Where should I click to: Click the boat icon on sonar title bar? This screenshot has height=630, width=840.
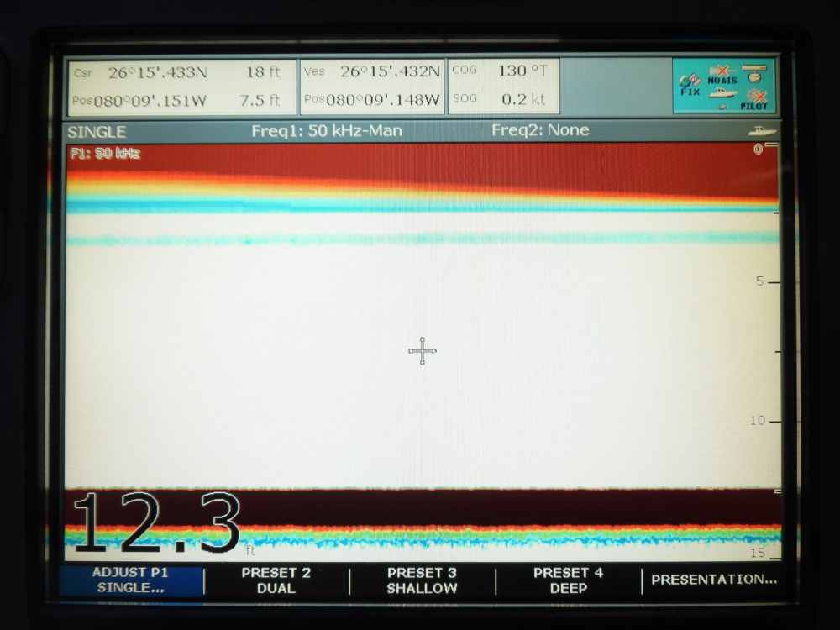coord(761,131)
